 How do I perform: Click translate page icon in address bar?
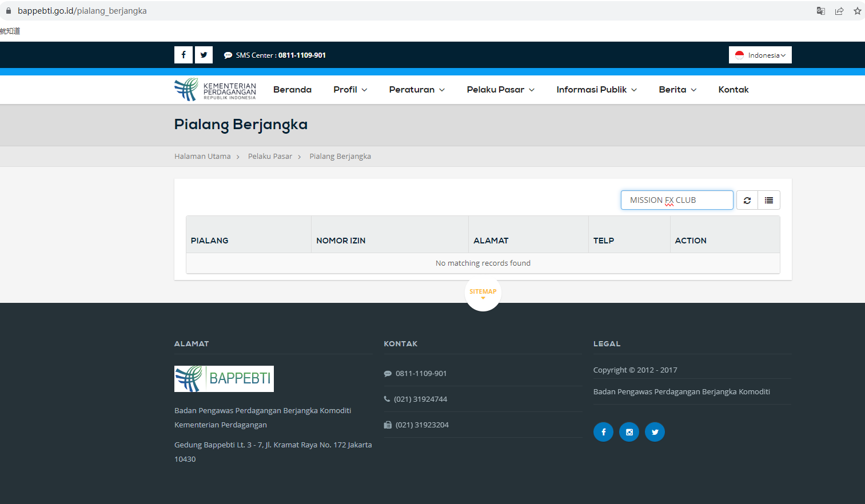click(x=820, y=11)
